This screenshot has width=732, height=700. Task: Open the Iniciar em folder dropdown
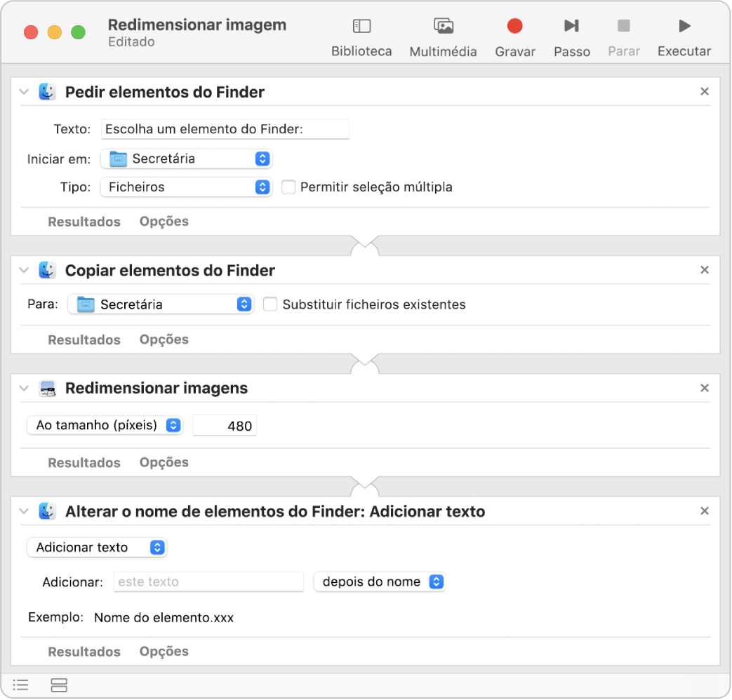coord(186,159)
